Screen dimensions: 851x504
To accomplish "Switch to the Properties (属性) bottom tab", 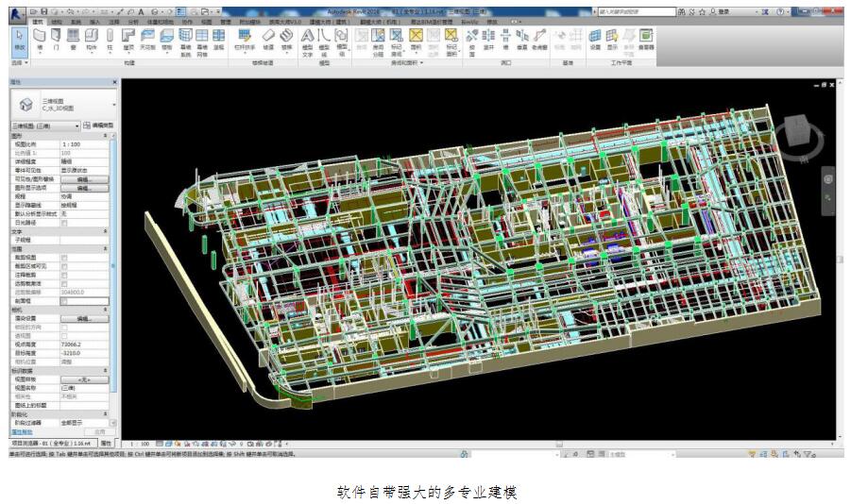I will point(107,444).
